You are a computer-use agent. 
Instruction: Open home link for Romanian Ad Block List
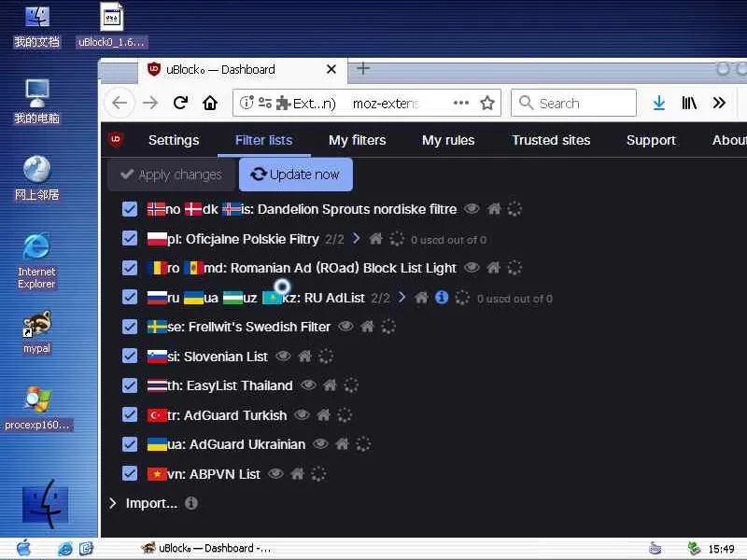click(x=494, y=268)
